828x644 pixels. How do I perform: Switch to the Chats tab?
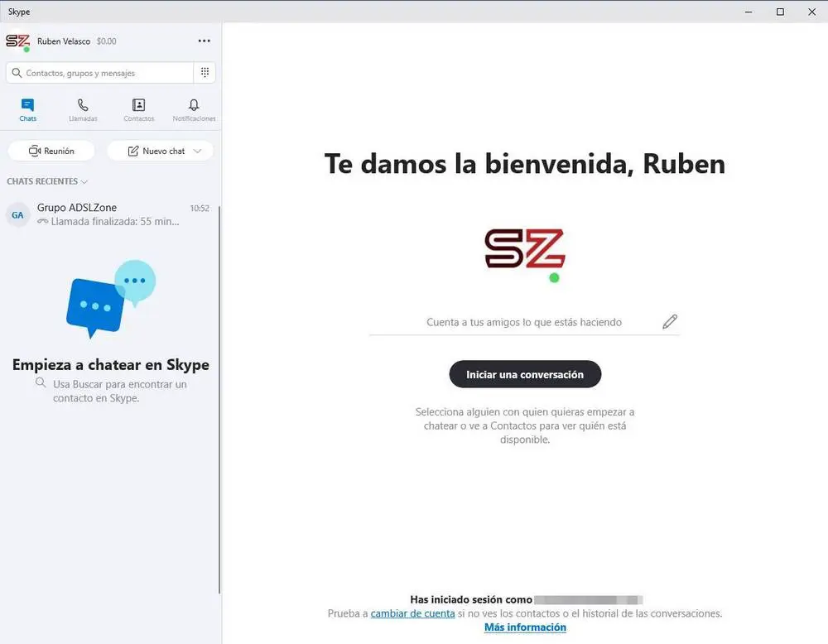[x=27, y=110]
